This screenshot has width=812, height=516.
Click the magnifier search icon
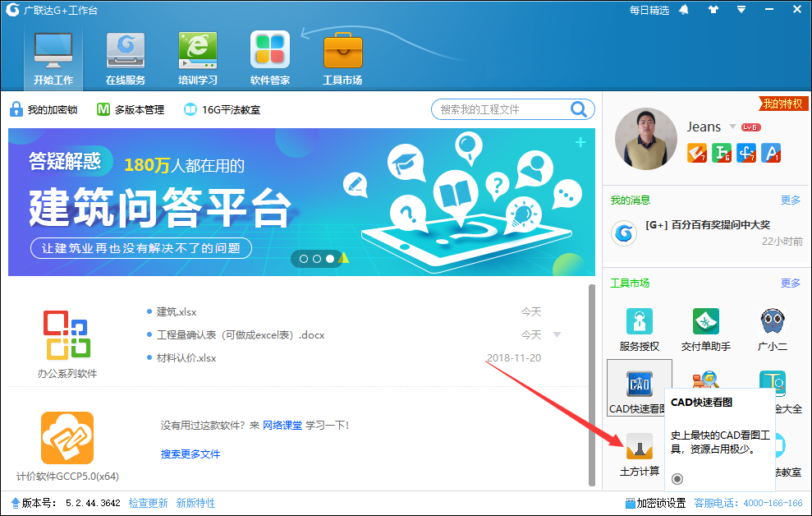579,109
